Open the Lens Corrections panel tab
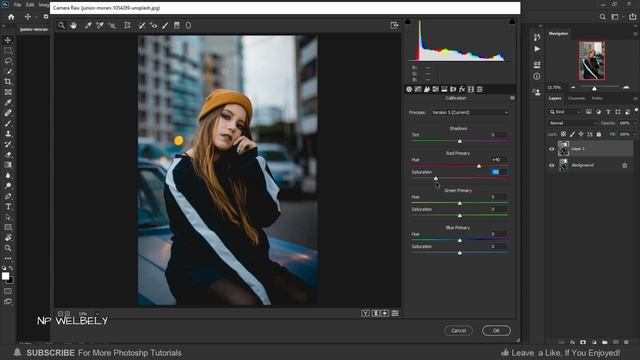This screenshot has height=360, width=640. [x=453, y=89]
